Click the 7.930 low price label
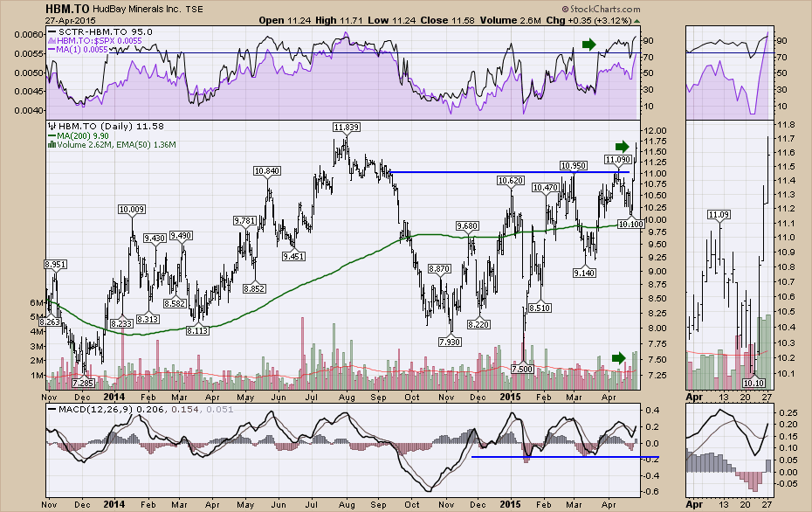The height and width of the screenshot is (512, 812). pos(450,342)
